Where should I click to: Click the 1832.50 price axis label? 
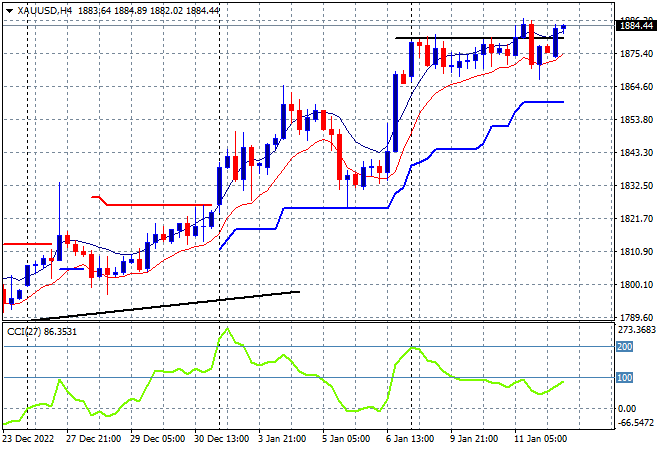coord(636,186)
